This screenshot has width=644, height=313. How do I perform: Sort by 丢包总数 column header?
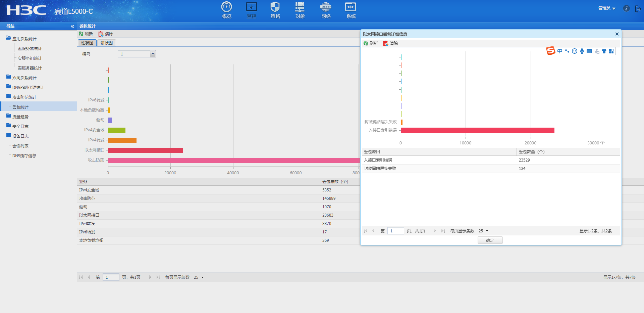[x=335, y=182]
